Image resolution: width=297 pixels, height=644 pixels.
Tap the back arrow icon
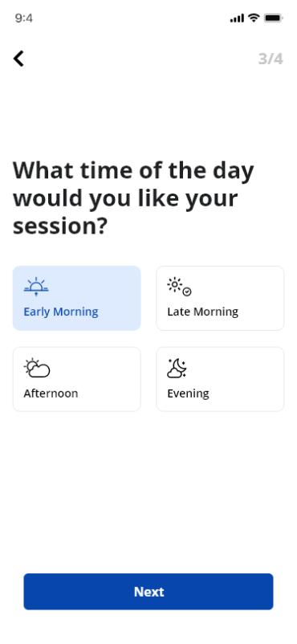pyautogui.click(x=19, y=59)
